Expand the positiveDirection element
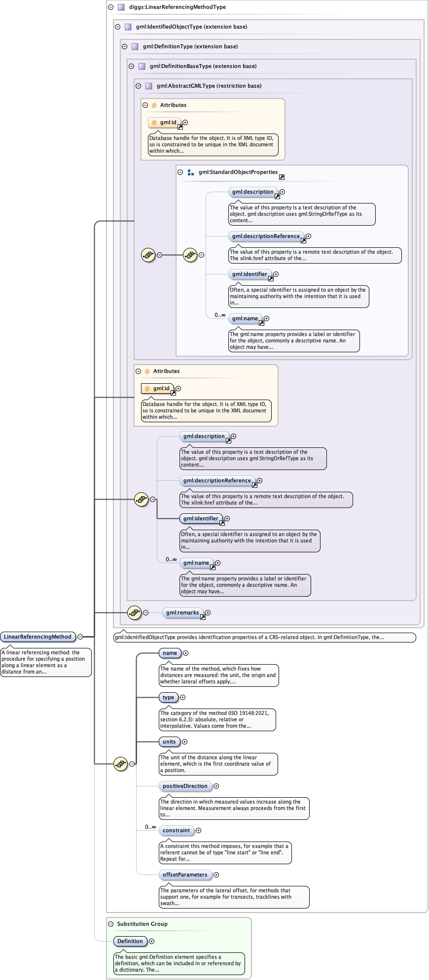Viewport: 429px width, 980px height. pos(216,786)
